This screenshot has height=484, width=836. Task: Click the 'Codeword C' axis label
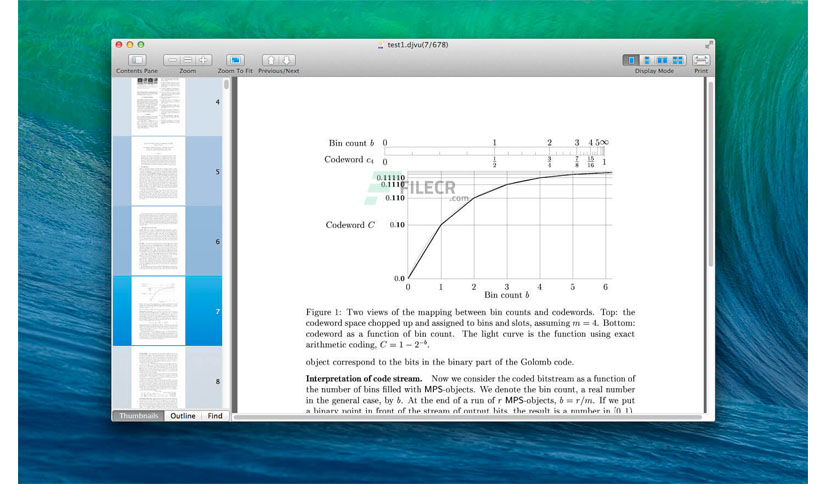pos(350,225)
